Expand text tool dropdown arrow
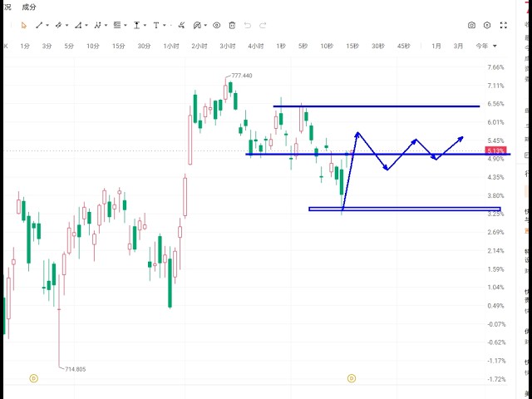Image resolution: width=532 pixels, height=399 pixels. click(x=165, y=26)
